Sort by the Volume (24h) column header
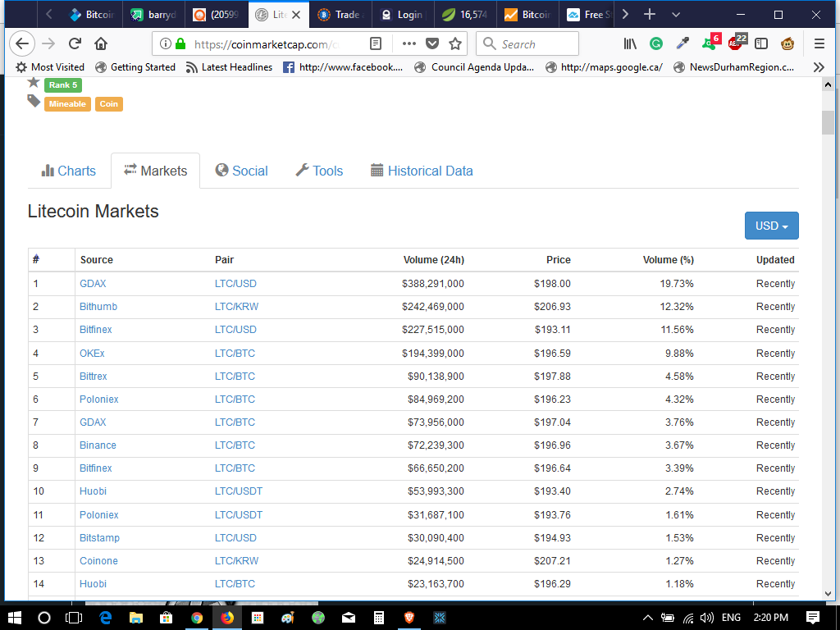This screenshot has width=840, height=630. 433,260
